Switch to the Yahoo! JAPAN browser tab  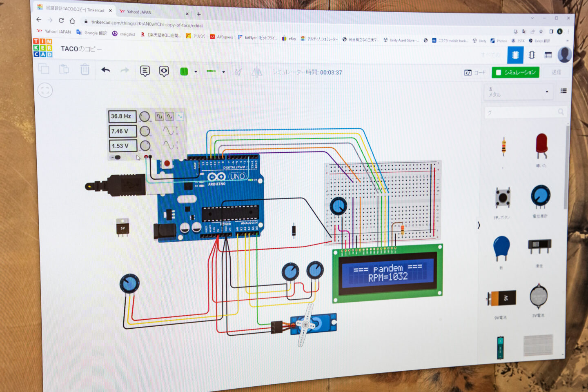[x=139, y=12]
